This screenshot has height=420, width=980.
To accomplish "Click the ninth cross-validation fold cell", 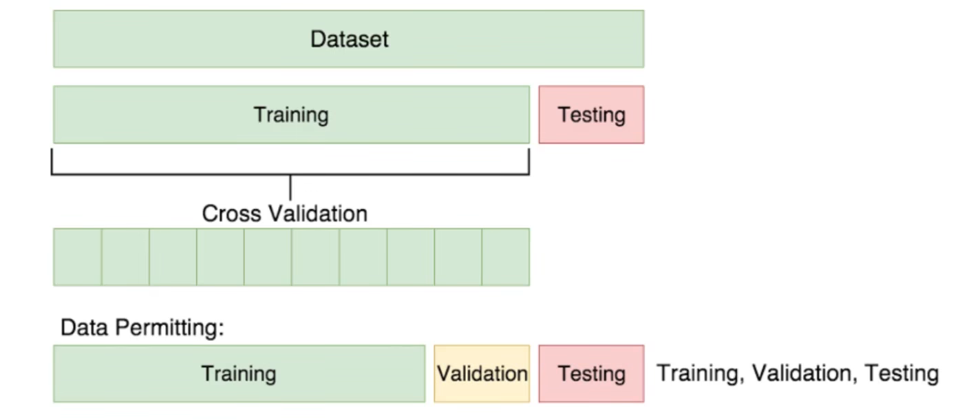I will click(x=458, y=257).
